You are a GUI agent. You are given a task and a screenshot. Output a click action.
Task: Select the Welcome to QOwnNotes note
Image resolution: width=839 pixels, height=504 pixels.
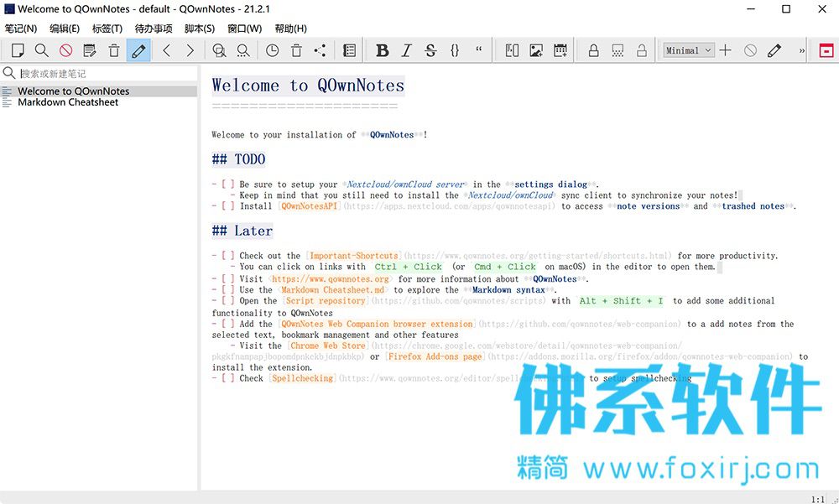point(99,91)
